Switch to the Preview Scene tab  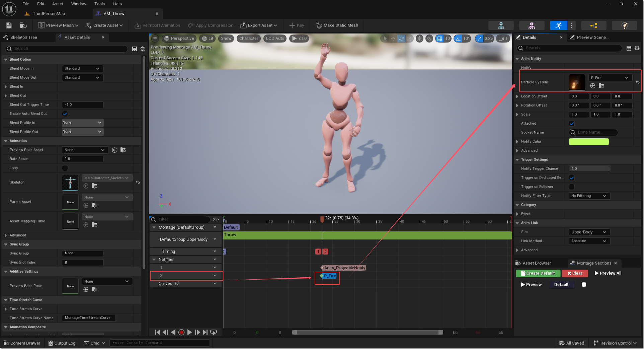coord(592,38)
